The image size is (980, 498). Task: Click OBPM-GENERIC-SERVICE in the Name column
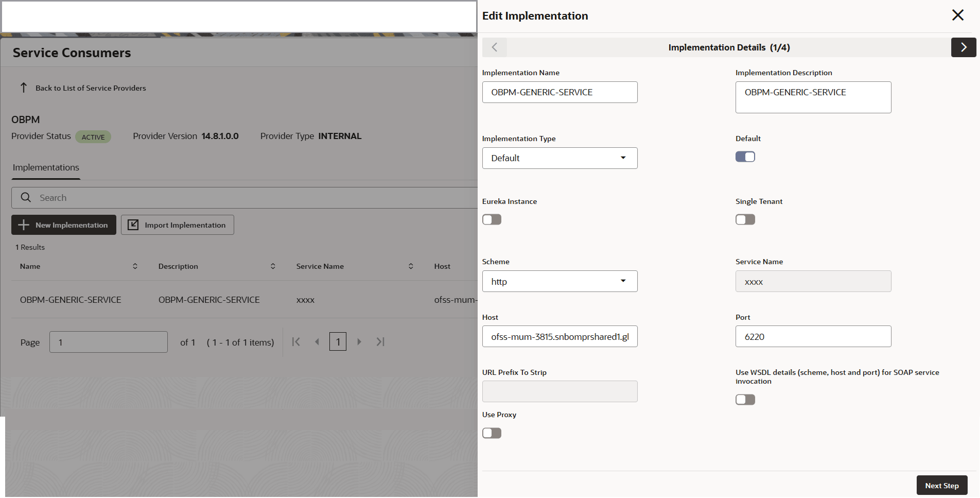coord(71,300)
